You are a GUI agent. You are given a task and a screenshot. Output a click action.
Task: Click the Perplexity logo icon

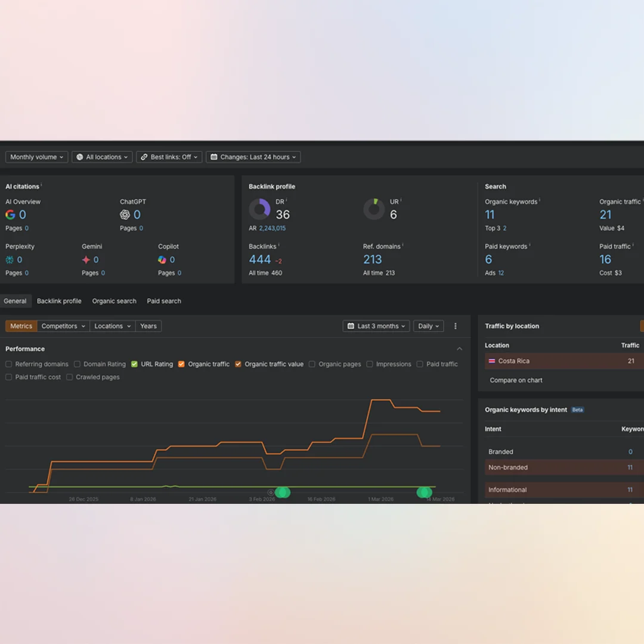(x=10, y=259)
